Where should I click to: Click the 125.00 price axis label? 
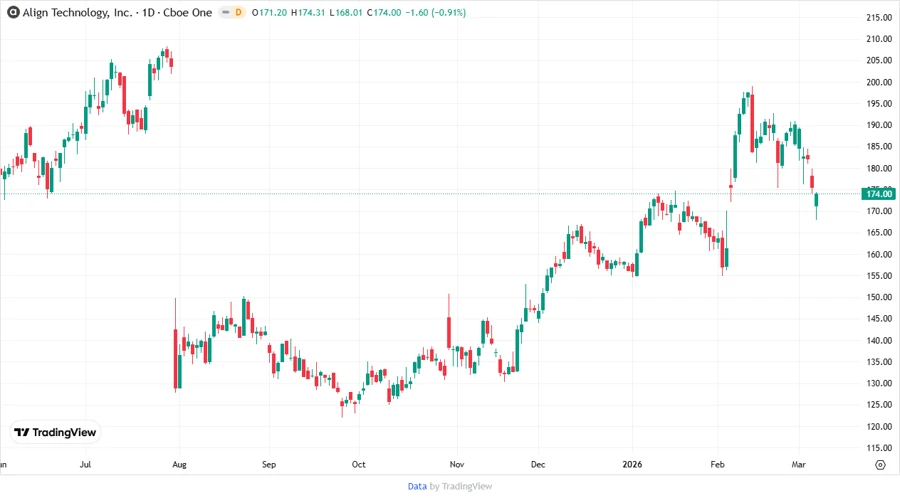(x=879, y=404)
